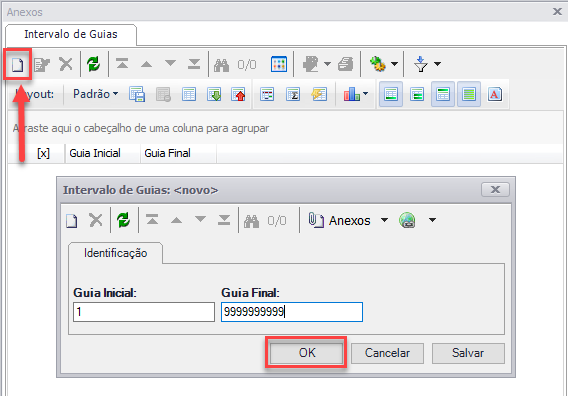Click the OK button
Screen dimensions: 568x396
306,353
